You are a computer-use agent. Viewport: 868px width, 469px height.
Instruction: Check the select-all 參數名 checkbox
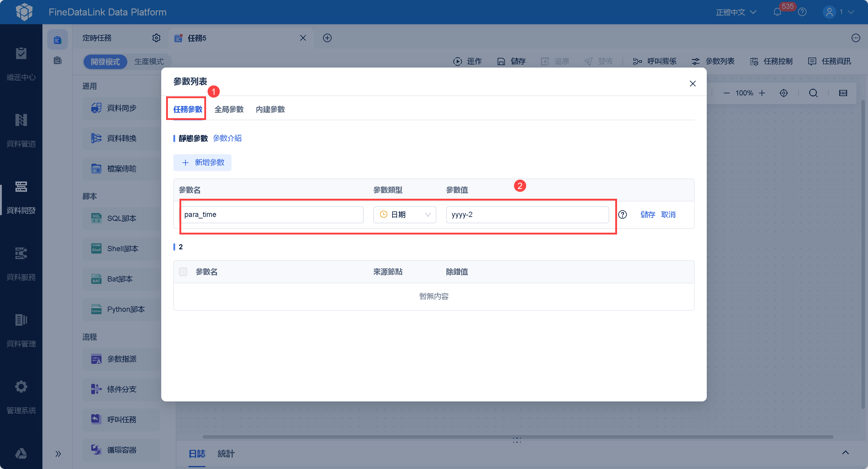click(183, 271)
